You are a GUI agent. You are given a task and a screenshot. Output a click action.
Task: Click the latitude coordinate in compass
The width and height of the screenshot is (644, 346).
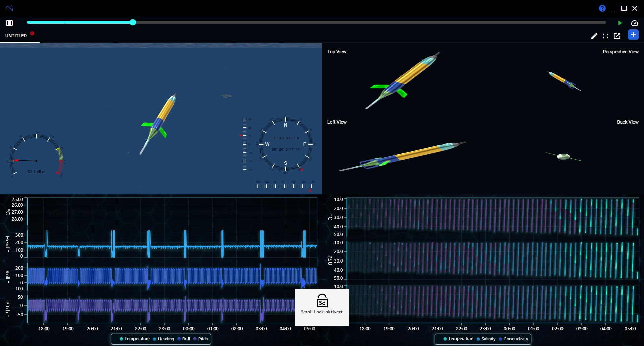(x=285, y=138)
